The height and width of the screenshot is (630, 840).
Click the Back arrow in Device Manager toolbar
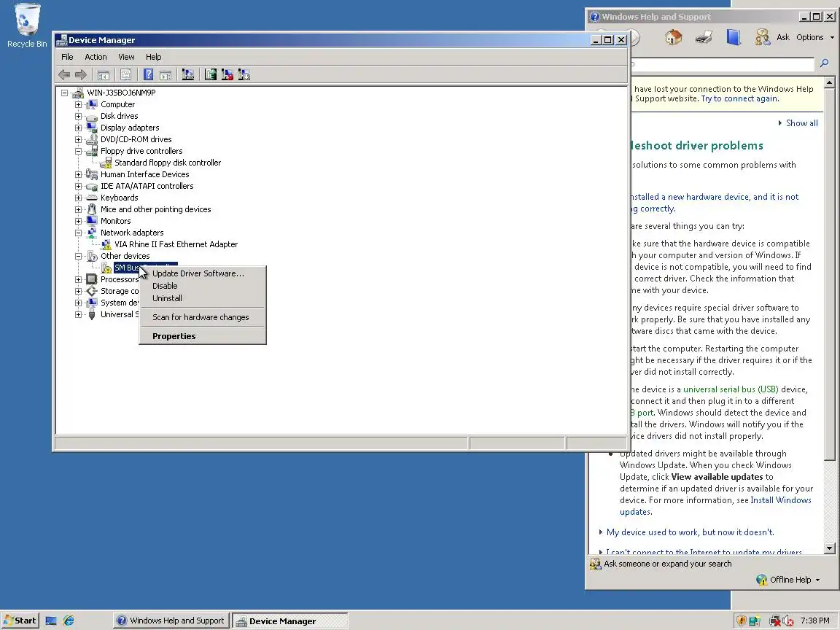64,75
